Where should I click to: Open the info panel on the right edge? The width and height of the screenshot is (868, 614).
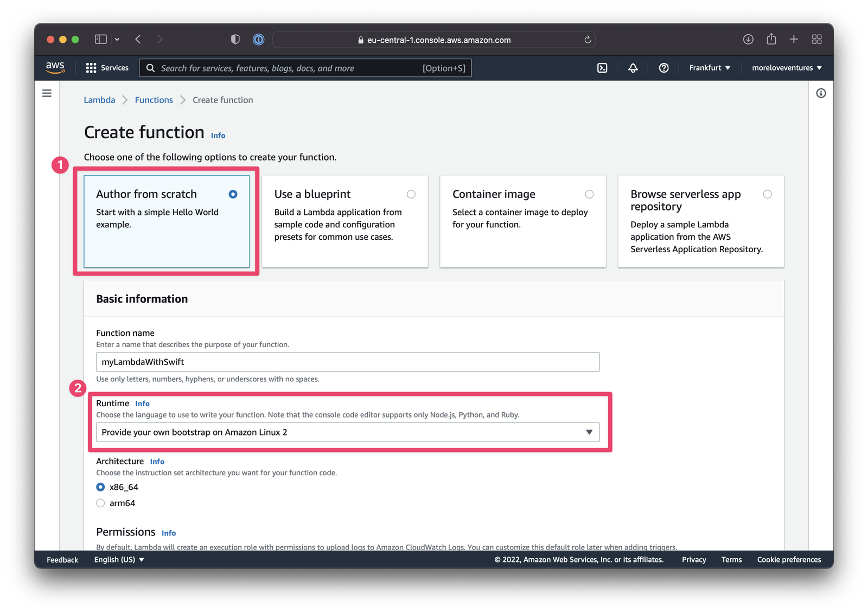point(821,93)
